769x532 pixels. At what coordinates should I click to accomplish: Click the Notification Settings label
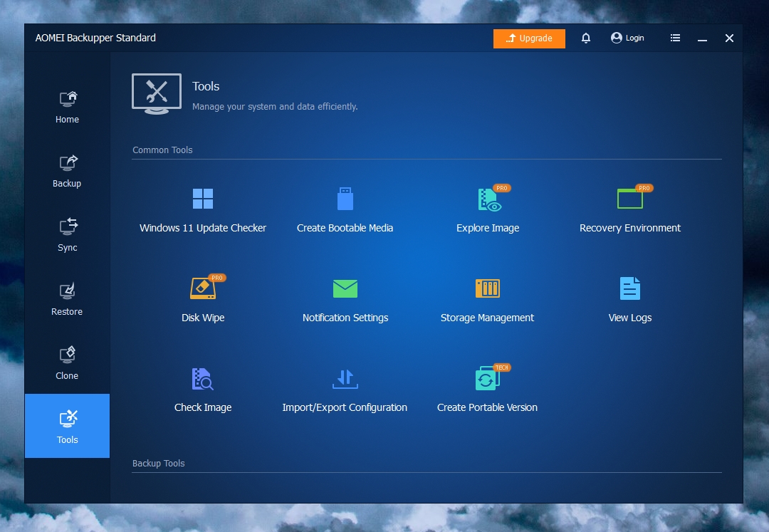tap(345, 318)
